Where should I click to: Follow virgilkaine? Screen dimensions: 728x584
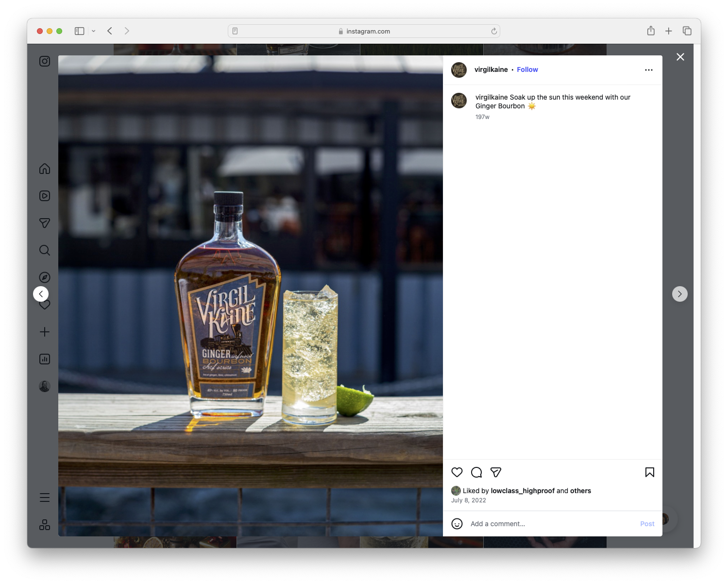[x=527, y=69]
